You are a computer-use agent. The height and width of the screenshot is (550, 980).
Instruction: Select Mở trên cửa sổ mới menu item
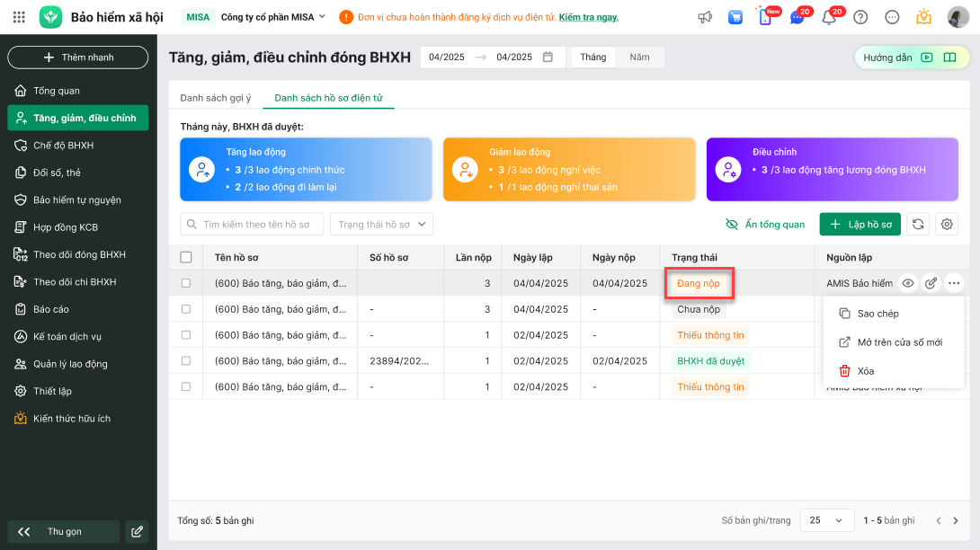click(x=893, y=342)
